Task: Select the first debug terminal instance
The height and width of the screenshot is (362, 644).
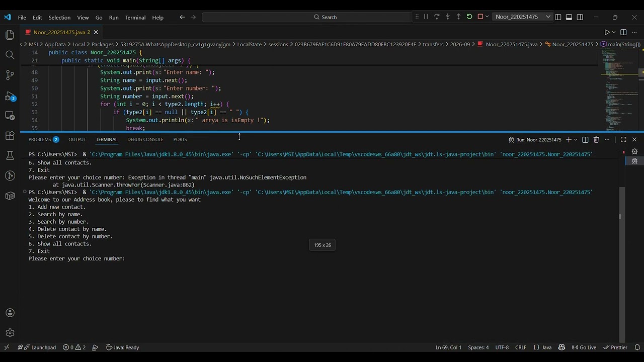Action: tap(635, 151)
